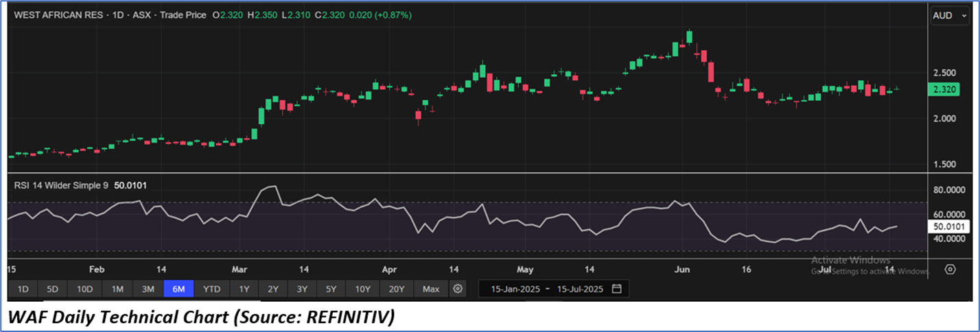Switch to the 5D time range
Screen dimensions: 980x332
coord(52,289)
